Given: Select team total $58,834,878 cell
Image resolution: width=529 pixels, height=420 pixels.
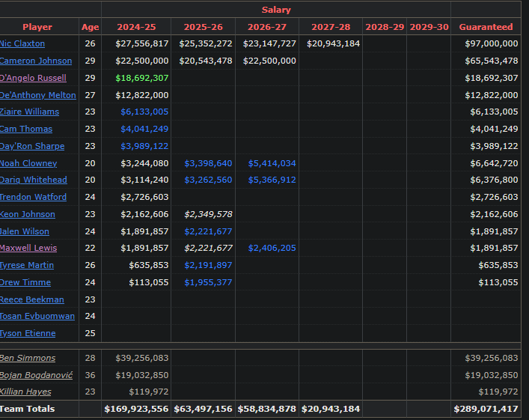Looking at the screenshot, I should 267,410.
